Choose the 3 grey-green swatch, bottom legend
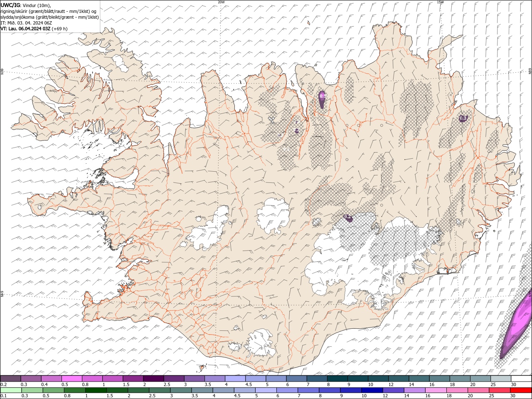This screenshot has height=399, width=532. (180, 390)
